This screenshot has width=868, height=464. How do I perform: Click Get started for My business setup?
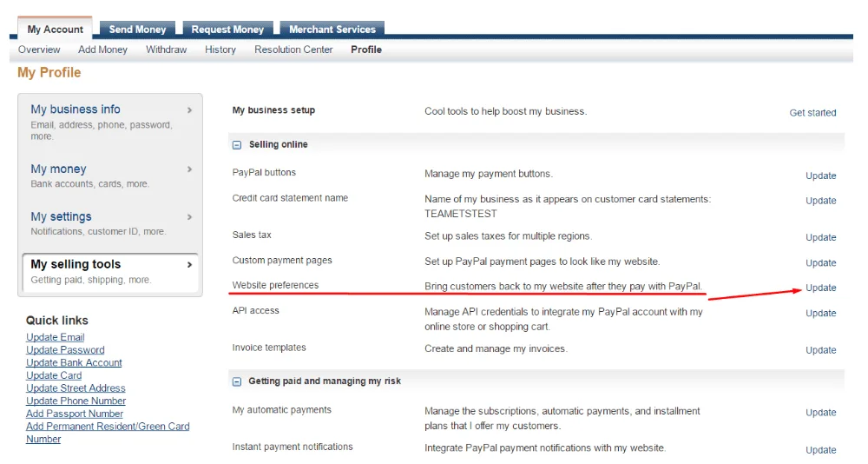tap(812, 113)
